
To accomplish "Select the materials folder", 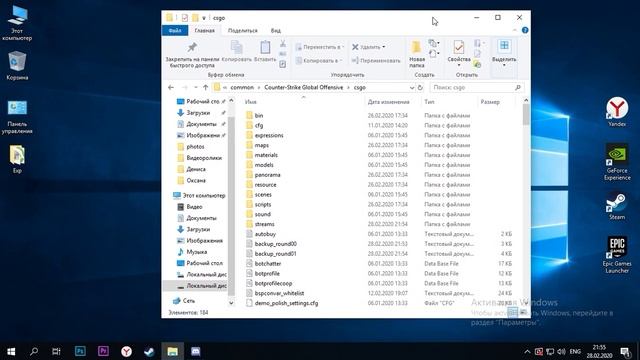I will coord(266,155).
